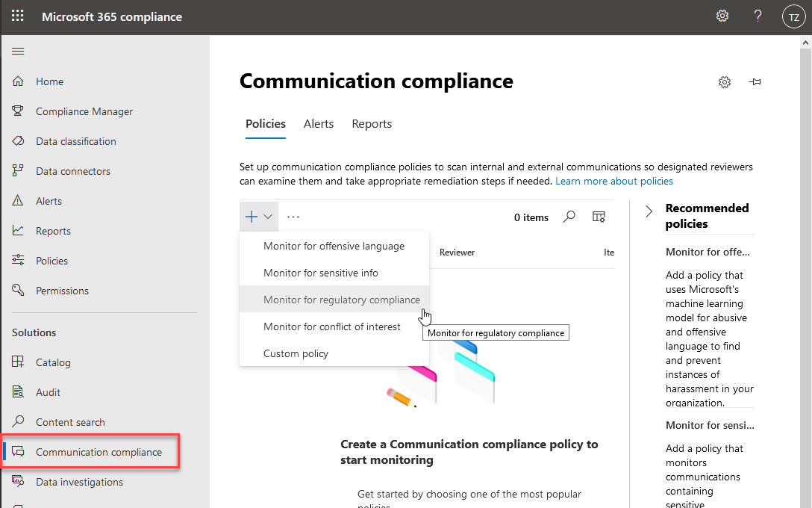Open the app launcher waffle icon

[x=17, y=16]
